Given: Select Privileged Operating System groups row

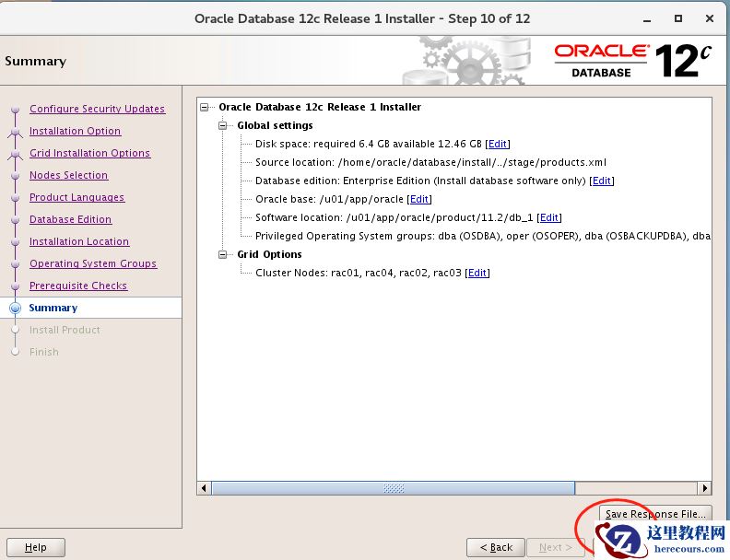Looking at the screenshot, I should click(x=483, y=237).
